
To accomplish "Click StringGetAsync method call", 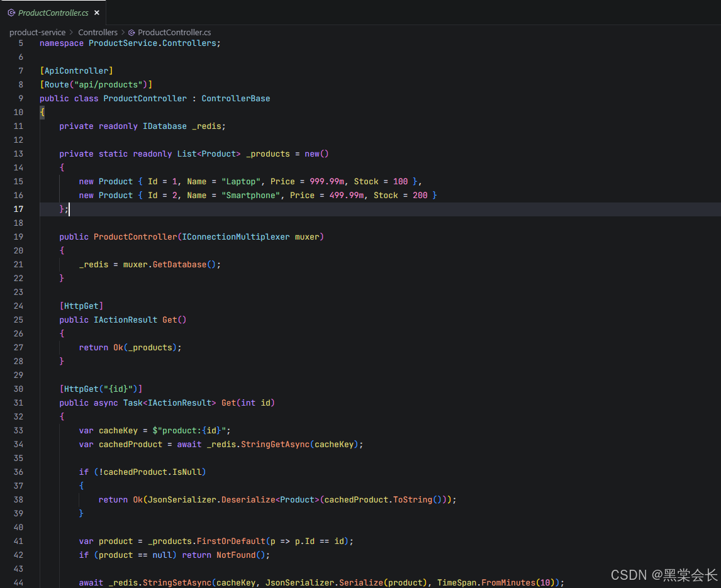I will [x=275, y=445].
